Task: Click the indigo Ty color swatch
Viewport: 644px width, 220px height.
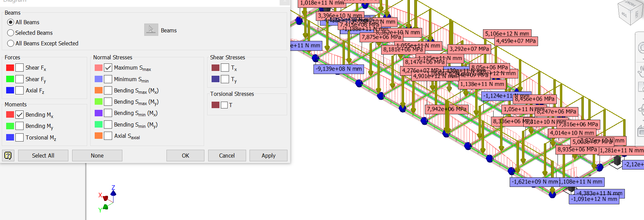Action: click(x=215, y=79)
